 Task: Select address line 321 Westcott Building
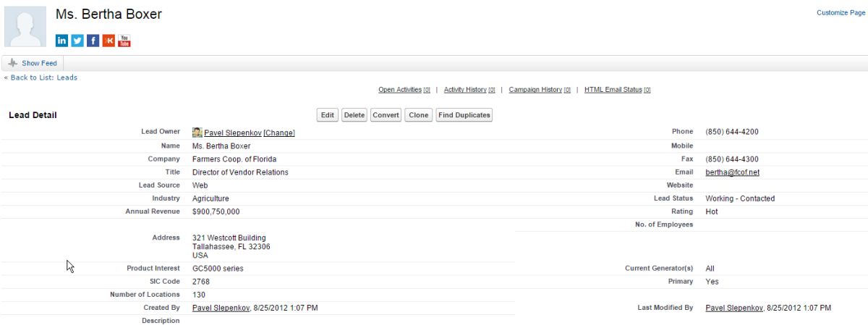[229, 238]
